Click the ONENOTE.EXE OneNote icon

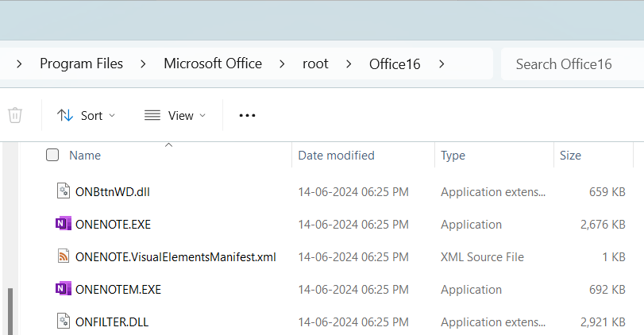64,224
